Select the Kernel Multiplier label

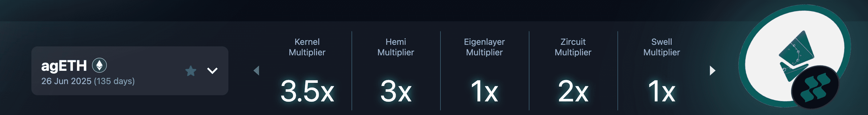point(307,47)
